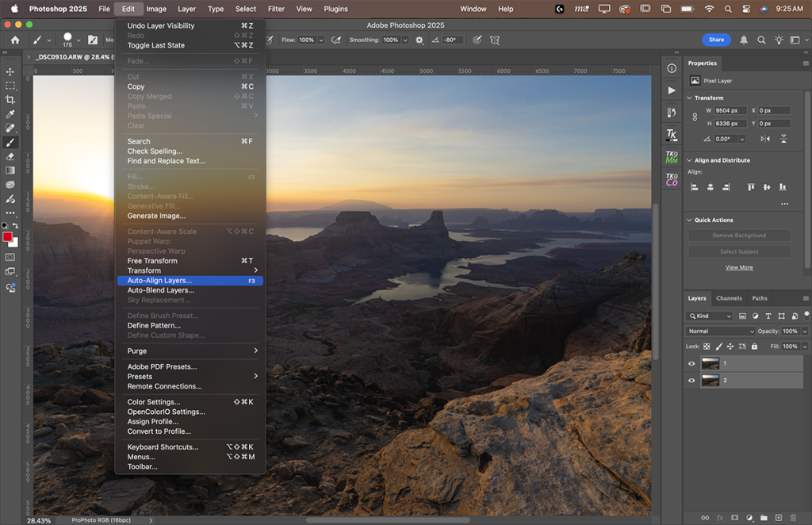Screen dimensions: 812x525
Task: Click the width W input field
Action: point(730,110)
